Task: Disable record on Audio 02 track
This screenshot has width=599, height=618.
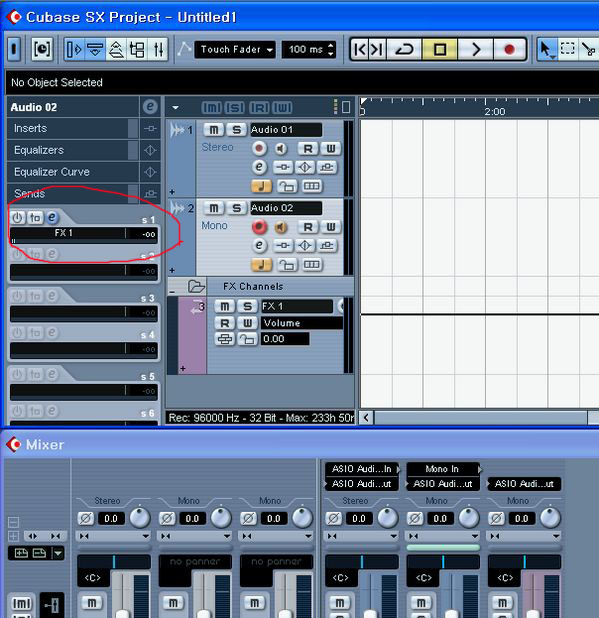Action: pyautogui.click(x=259, y=227)
